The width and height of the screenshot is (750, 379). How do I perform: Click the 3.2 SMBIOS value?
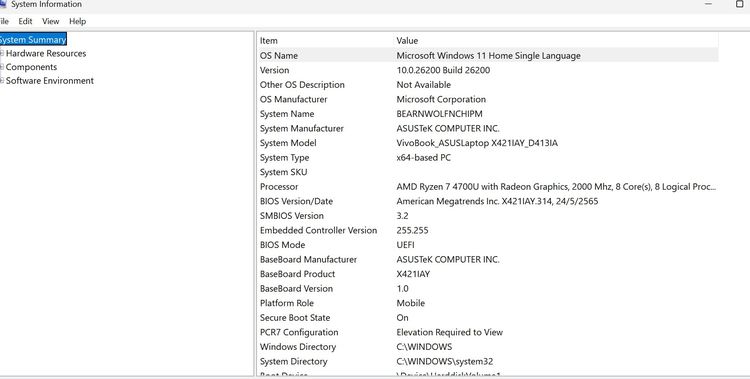[x=402, y=216]
